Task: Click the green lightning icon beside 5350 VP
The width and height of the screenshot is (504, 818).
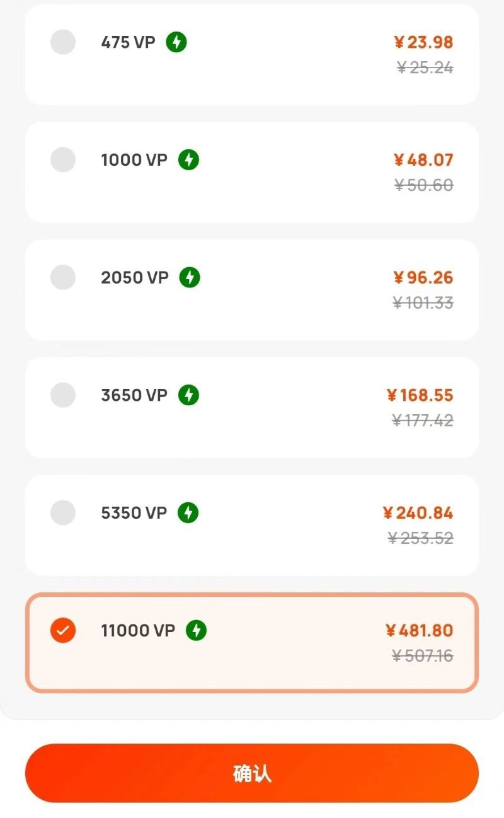Action: pos(188,513)
